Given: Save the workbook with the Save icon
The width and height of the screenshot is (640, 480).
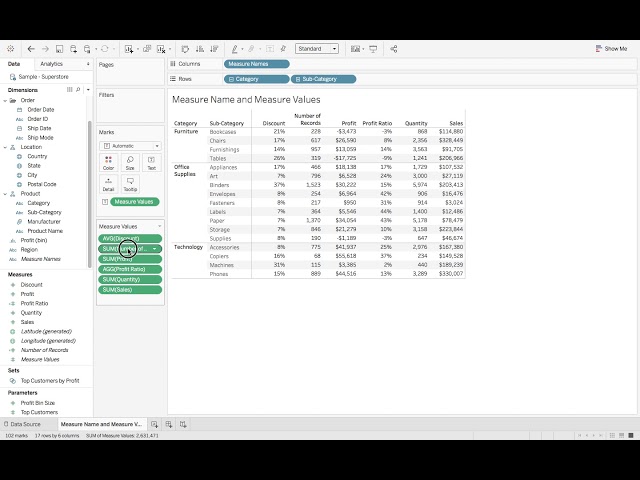Looking at the screenshot, I should pos(59,49).
